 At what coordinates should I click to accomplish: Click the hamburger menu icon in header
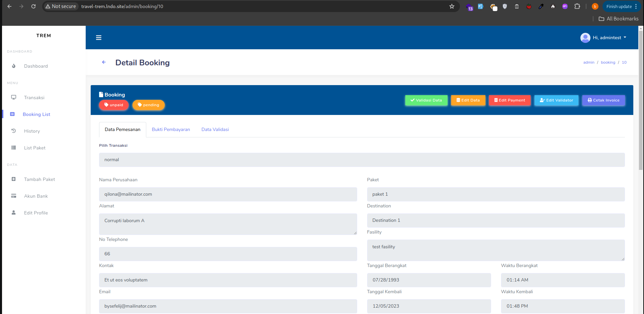point(98,38)
